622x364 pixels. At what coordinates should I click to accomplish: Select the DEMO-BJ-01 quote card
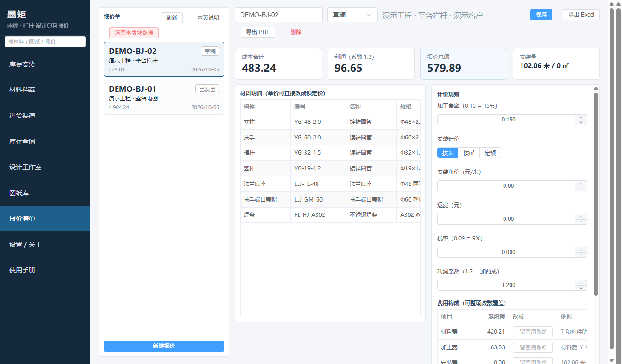pyautogui.click(x=164, y=97)
